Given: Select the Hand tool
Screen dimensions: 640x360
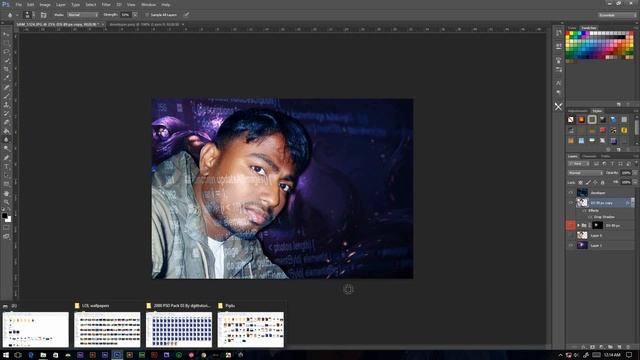Looking at the screenshot, I should [7, 193].
